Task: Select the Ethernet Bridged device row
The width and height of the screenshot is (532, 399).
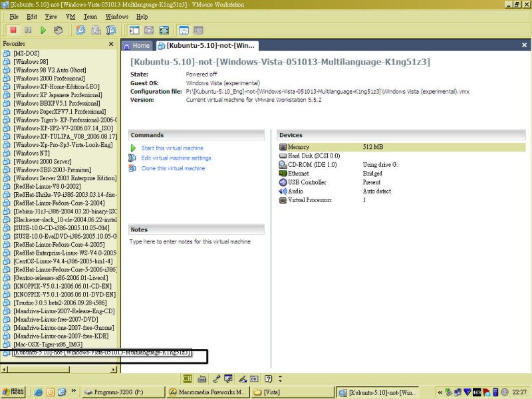Action: click(402, 174)
